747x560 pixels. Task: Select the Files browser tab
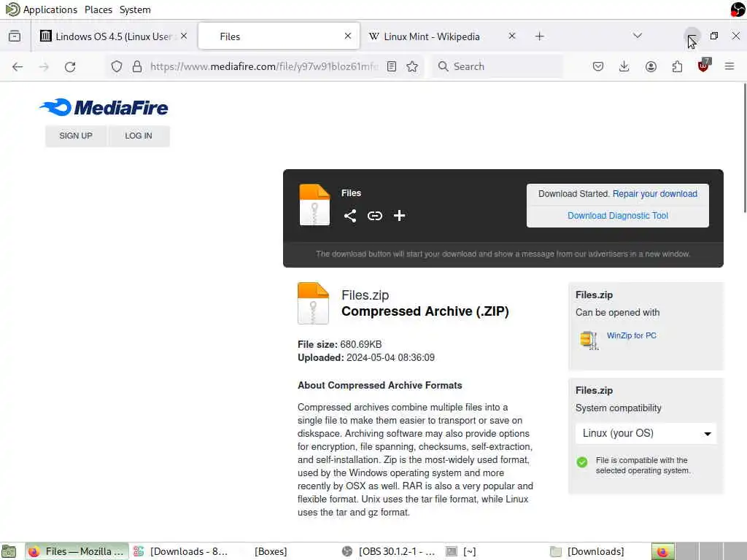[x=278, y=36]
